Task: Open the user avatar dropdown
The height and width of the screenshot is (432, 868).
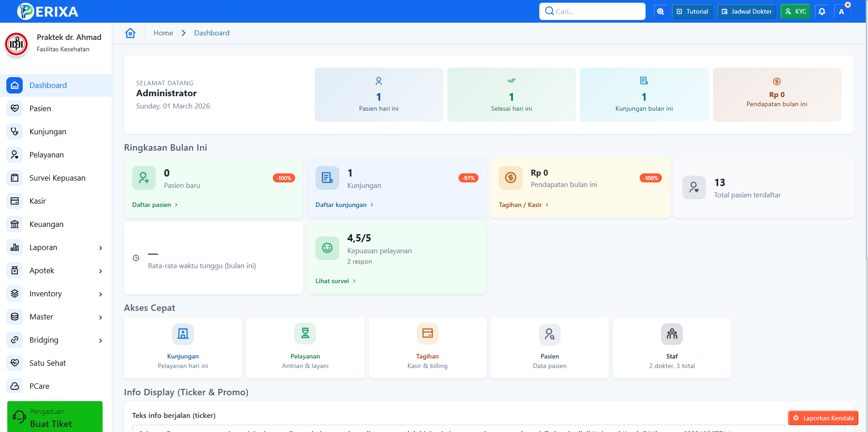Action: pos(843,11)
